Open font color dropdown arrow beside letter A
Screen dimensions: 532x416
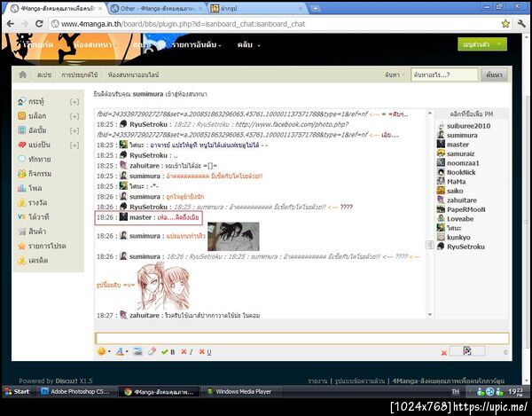tap(127, 351)
